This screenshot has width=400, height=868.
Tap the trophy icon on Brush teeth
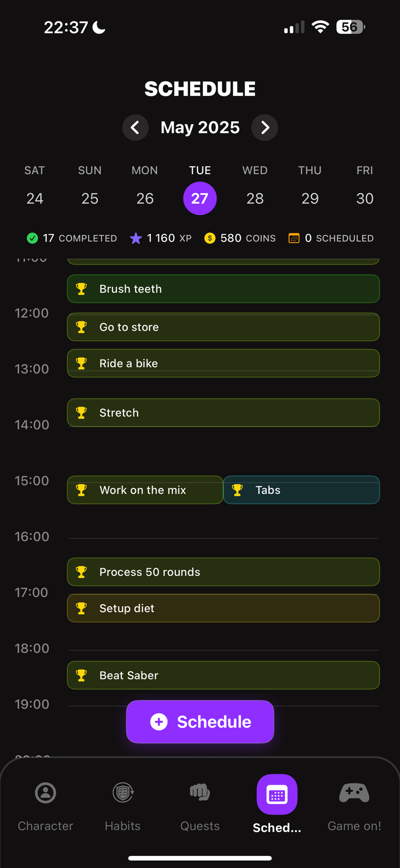[x=81, y=289]
